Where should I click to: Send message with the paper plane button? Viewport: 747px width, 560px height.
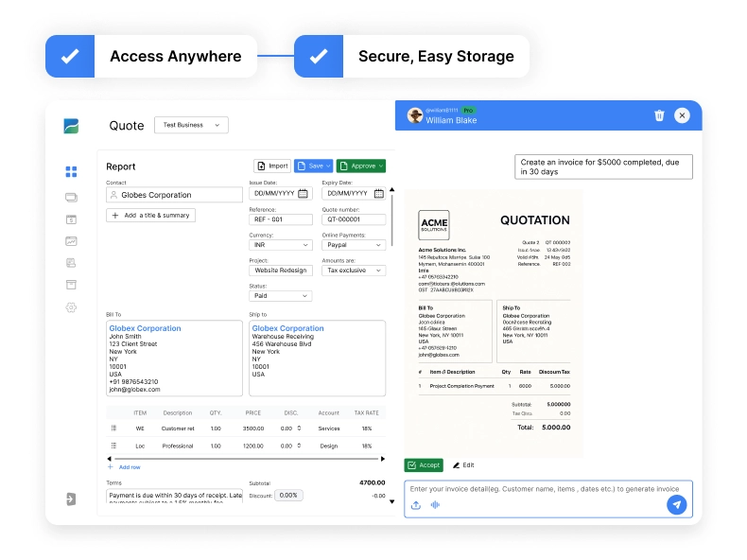coord(676,505)
